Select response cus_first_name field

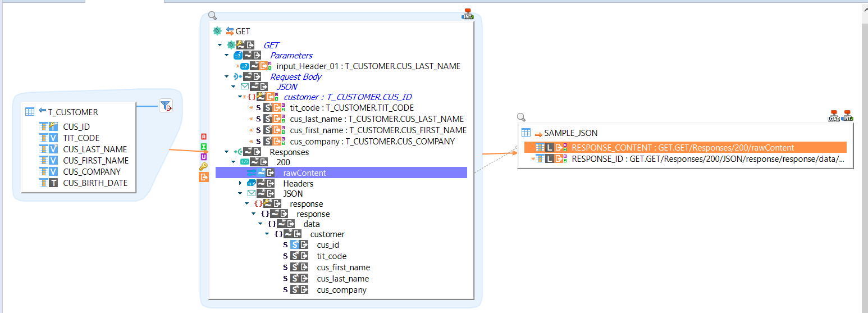coord(343,267)
